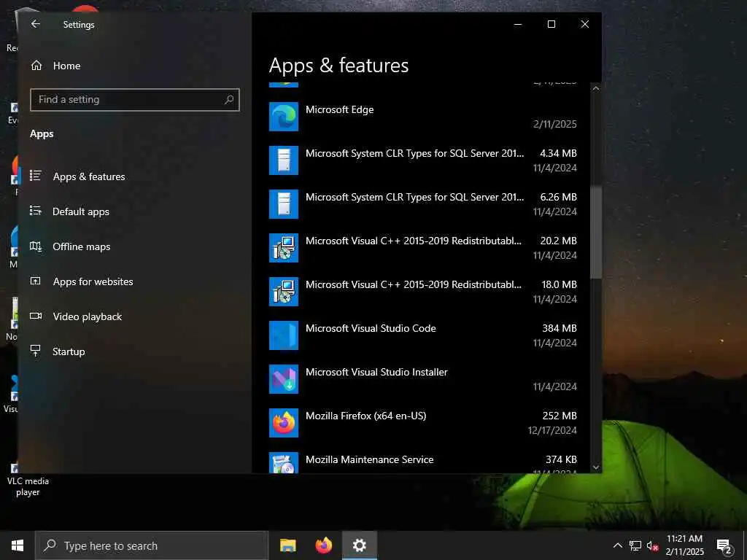Click the 12/17/2024 install date of Firefox
Screen dimensions: 747x560
click(x=552, y=430)
